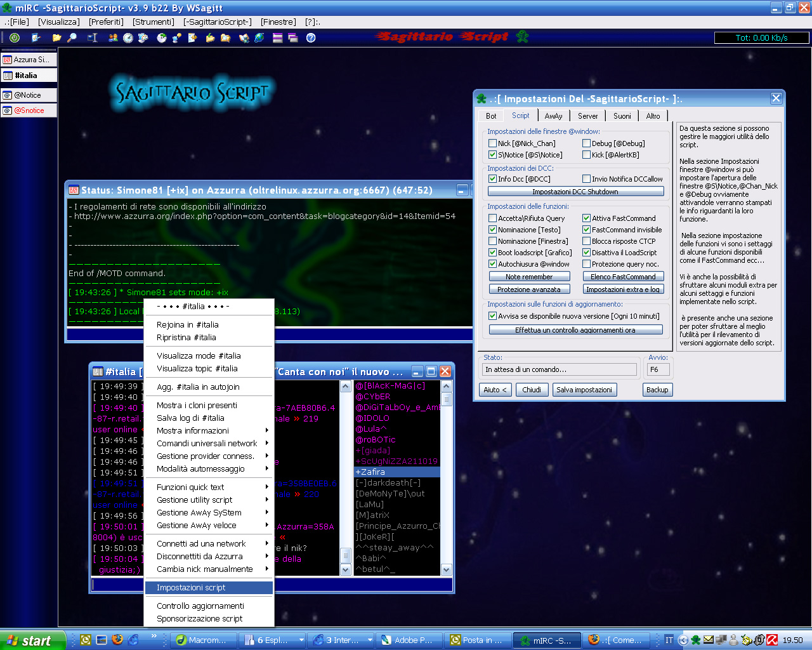The image size is (812, 650).
Task: Select Impostazioni script from context menu
Action: point(191,588)
